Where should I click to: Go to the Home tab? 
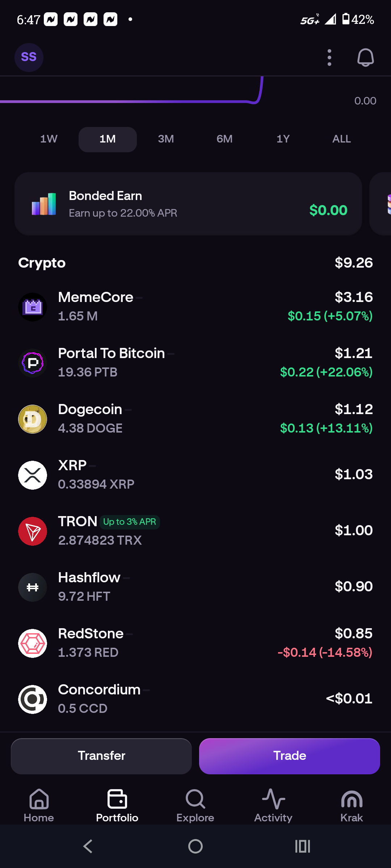pyautogui.click(x=39, y=806)
